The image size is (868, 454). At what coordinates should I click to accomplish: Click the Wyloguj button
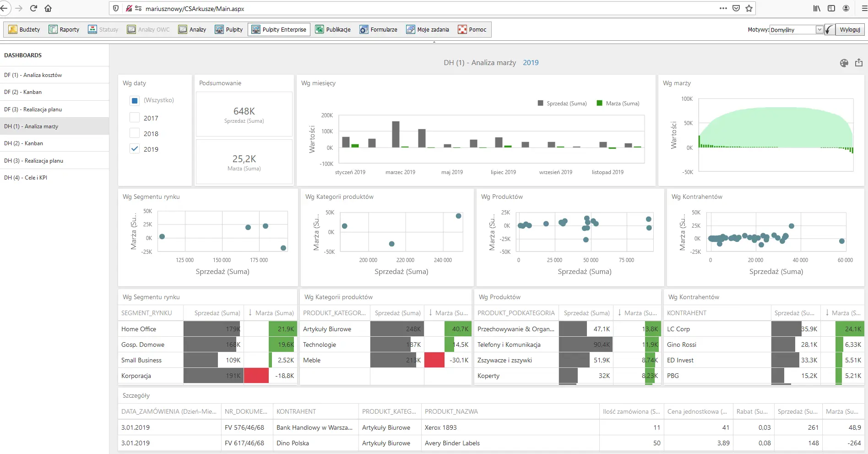(850, 30)
